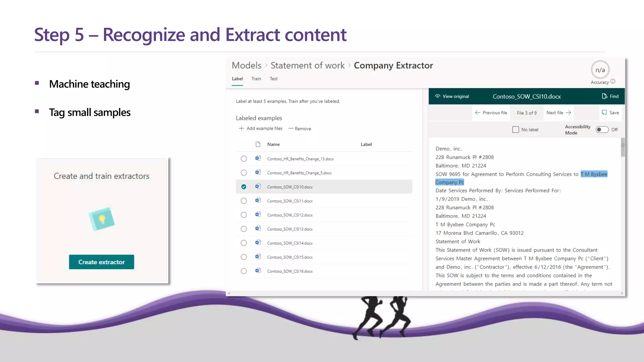Screen dimensions: 644x362
Task: Click the Accuracy info icon
Action: [613, 82]
